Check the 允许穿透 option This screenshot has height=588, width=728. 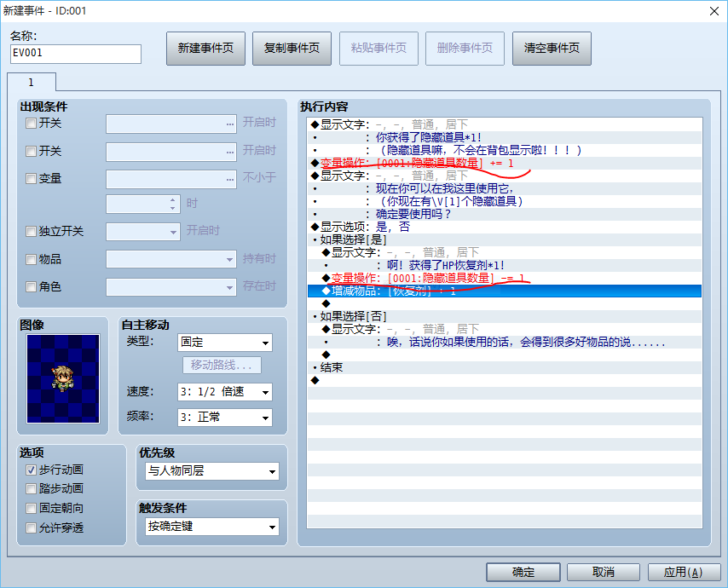click(31, 527)
